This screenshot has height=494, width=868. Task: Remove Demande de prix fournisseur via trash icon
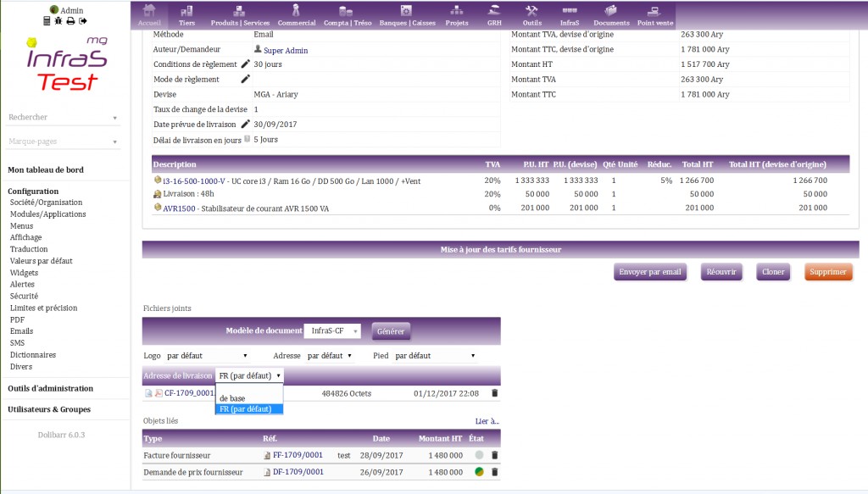coord(495,472)
